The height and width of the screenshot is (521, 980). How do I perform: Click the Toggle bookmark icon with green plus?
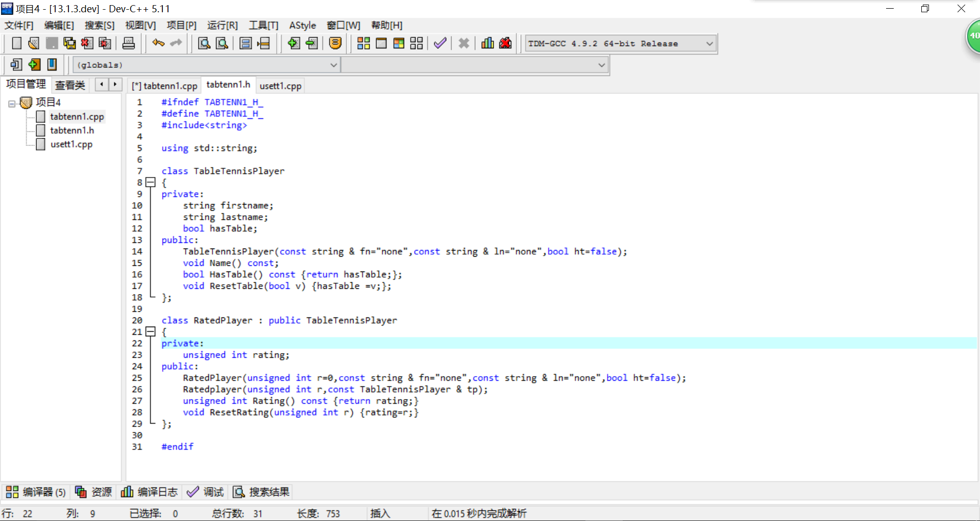click(x=34, y=65)
